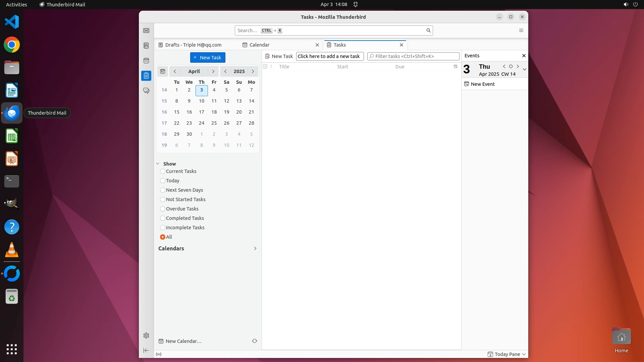
Task: Choose Completed Tasks radio button
Action: [163, 218]
